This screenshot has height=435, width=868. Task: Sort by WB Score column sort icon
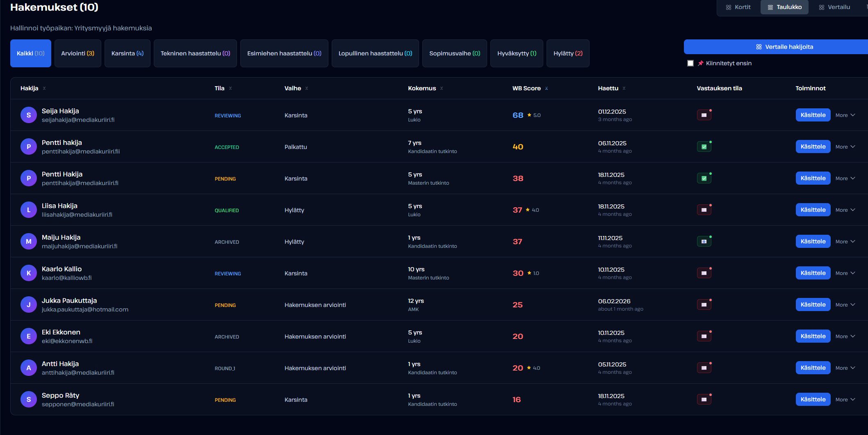tap(547, 89)
